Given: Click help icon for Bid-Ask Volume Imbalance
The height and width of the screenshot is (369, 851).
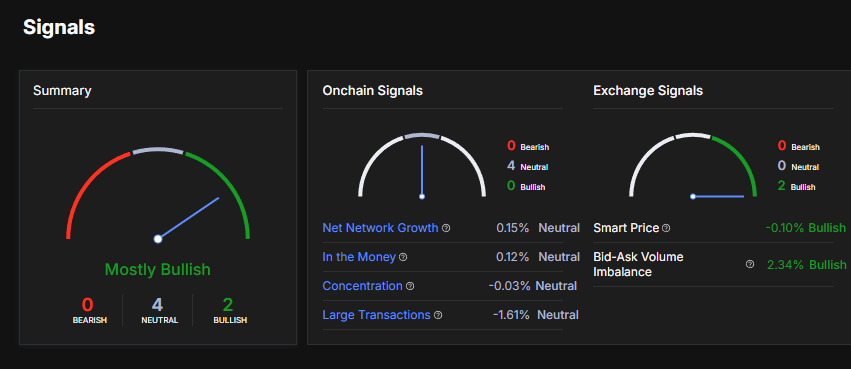Looking at the screenshot, I should tap(750, 264).
